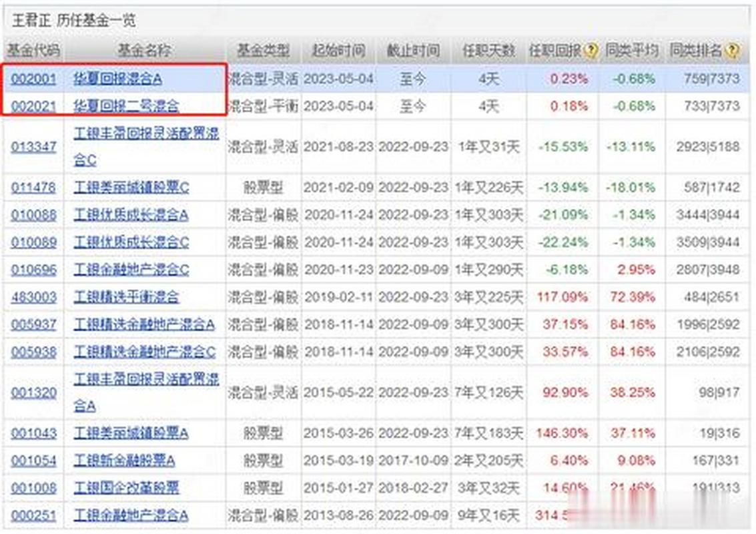
Task: Click the 王君正 历任基金一览 title
Action: pyautogui.click(x=74, y=20)
